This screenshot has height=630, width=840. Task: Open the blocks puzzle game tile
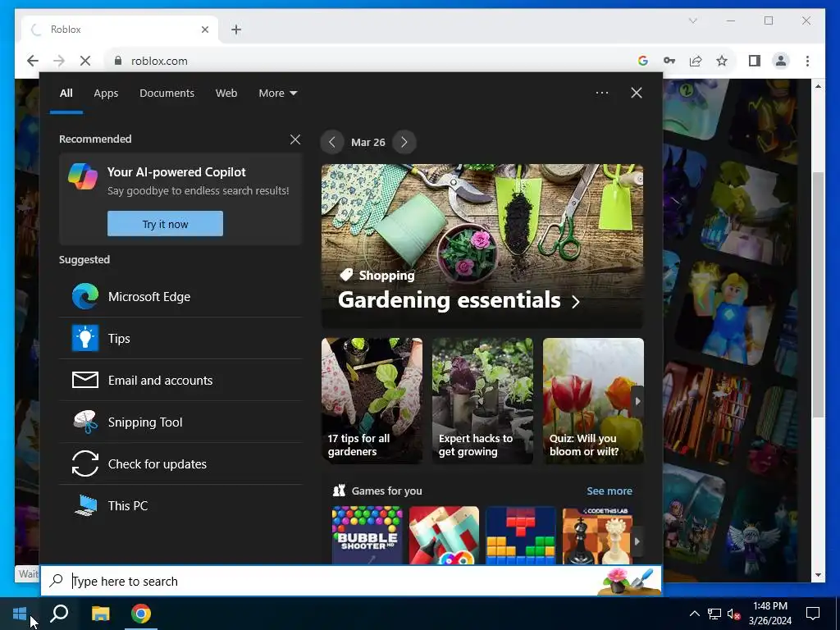pyautogui.click(x=521, y=535)
